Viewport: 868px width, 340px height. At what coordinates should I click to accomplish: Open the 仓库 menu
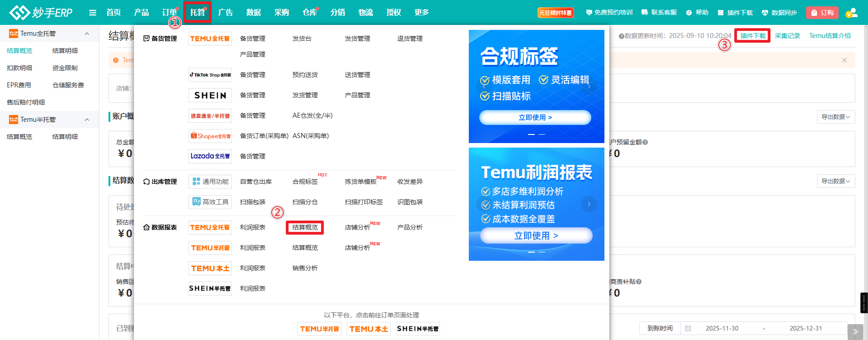point(310,13)
